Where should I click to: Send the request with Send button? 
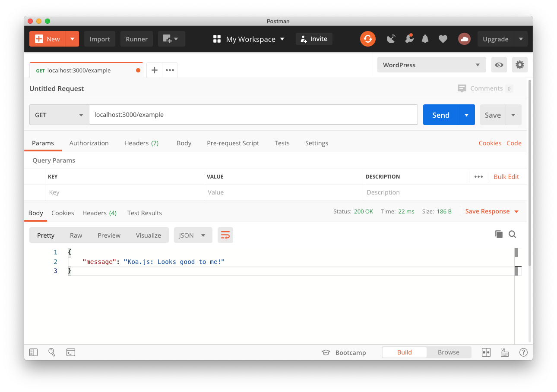tap(441, 115)
